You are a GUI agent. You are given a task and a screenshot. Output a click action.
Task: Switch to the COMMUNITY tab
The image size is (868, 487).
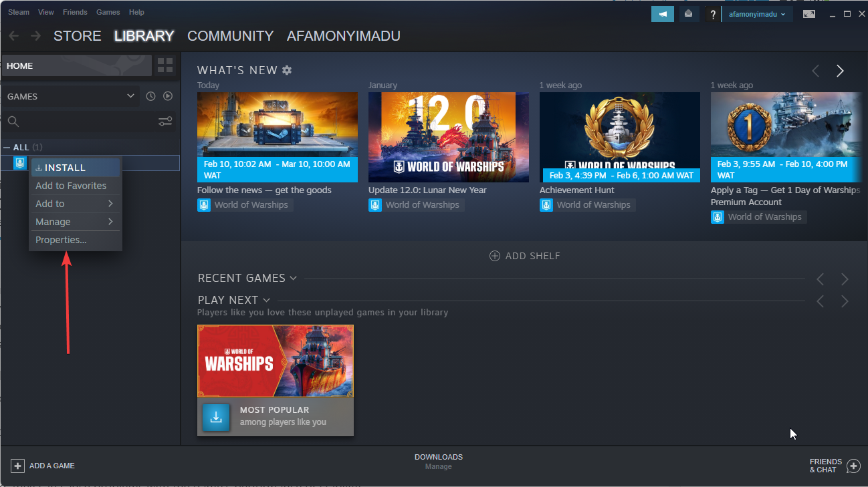(x=230, y=36)
